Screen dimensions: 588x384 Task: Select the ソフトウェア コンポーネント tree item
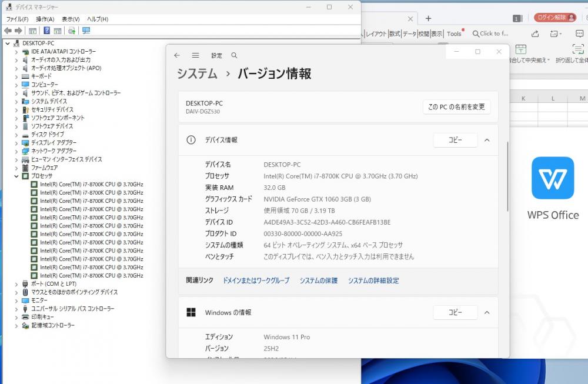coord(58,118)
